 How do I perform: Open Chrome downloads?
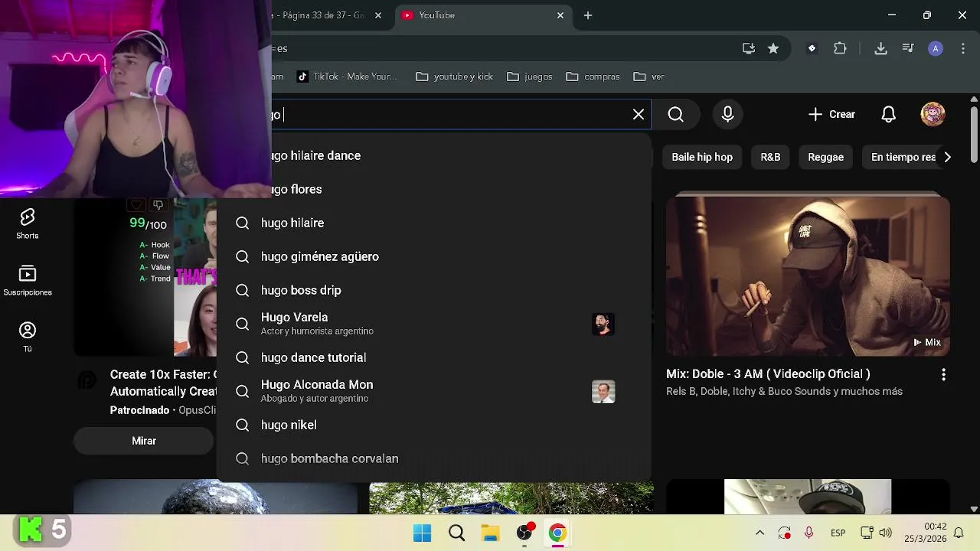[880, 48]
